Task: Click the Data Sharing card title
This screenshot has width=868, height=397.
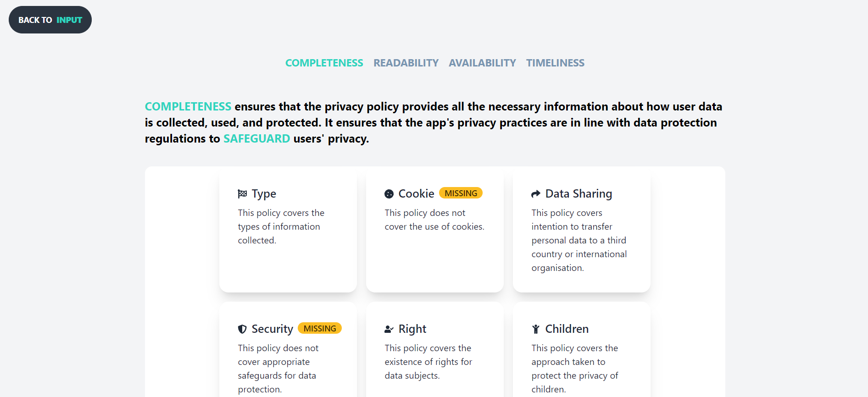Action: [579, 194]
